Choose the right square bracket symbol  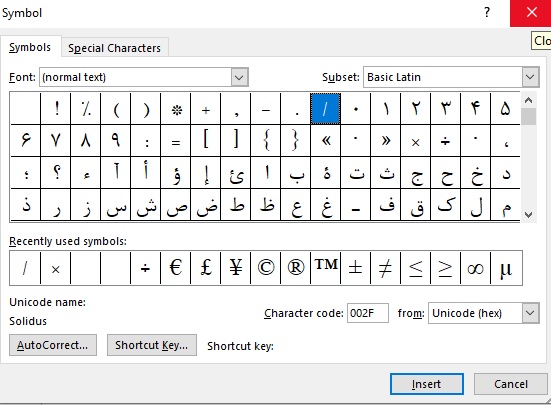(235, 141)
